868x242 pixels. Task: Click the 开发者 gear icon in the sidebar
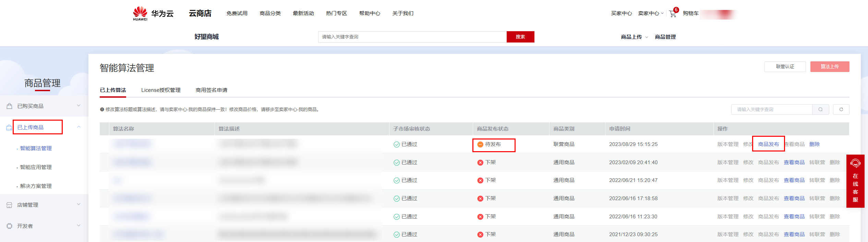click(9, 226)
